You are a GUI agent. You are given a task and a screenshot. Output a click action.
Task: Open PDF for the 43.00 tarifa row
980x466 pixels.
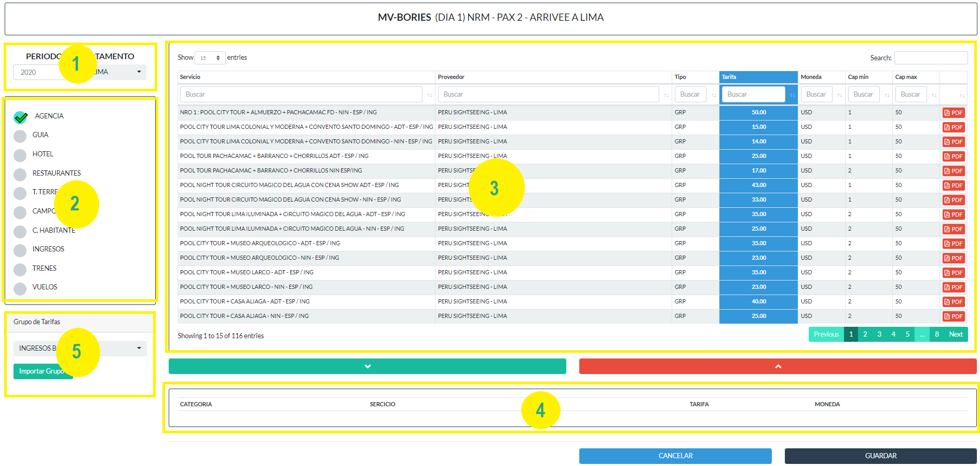tap(954, 185)
